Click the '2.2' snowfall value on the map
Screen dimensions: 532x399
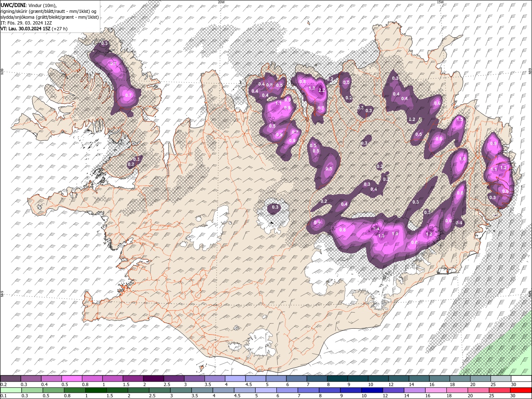coord(321,90)
